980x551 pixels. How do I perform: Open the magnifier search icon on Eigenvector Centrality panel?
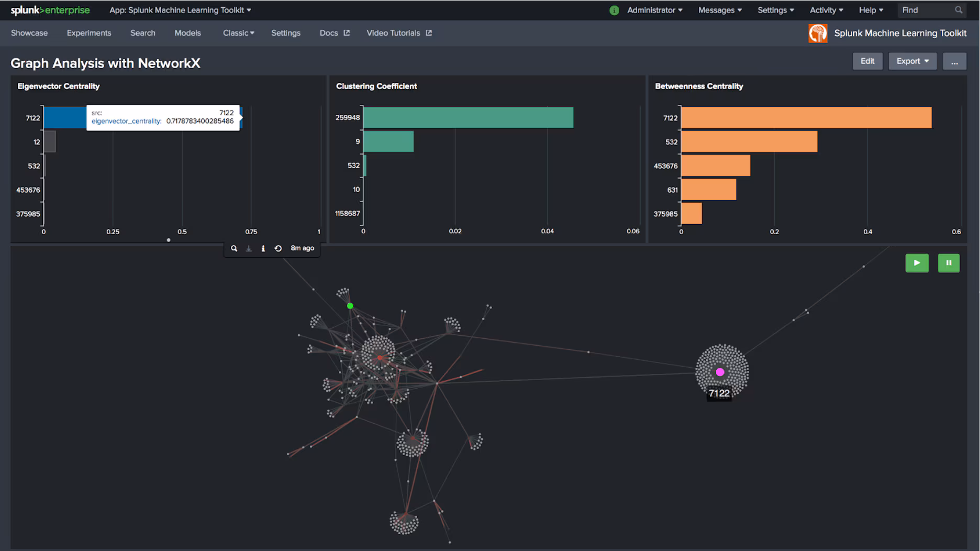(x=234, y=248)
